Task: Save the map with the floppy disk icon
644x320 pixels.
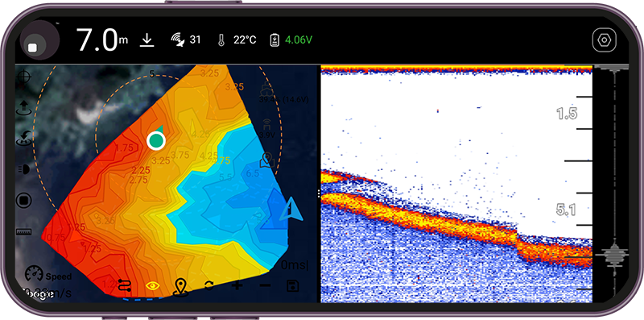Action: click(x=293, y=285)
